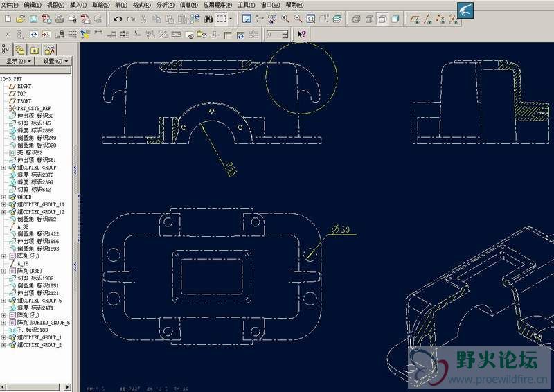Open the 编辑(E) menu

(33, 5)
